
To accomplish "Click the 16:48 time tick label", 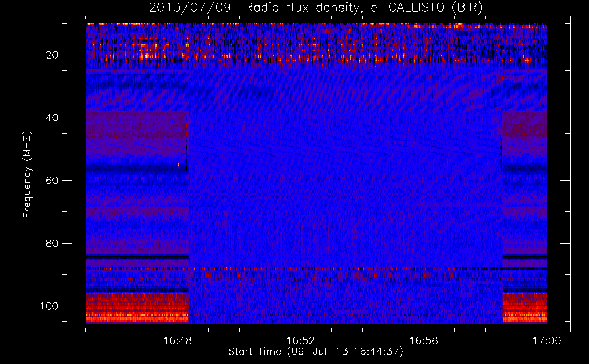I will 178,341.
